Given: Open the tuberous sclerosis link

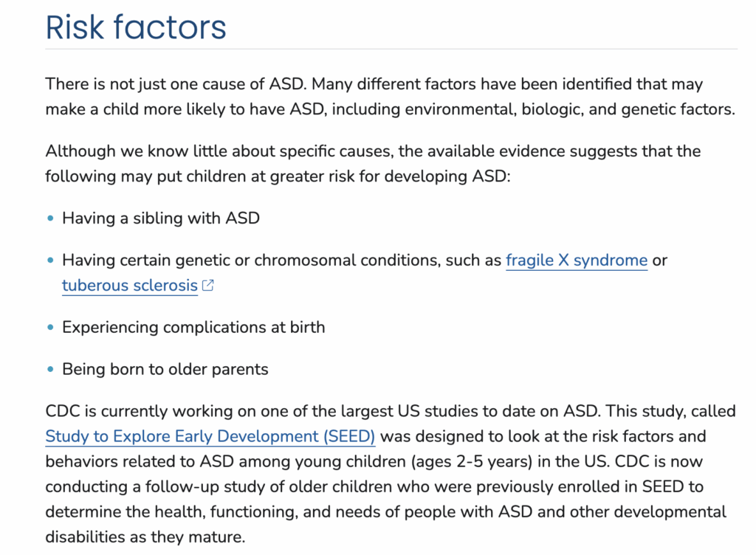Looking at the screenshot, I should [130, 286].
